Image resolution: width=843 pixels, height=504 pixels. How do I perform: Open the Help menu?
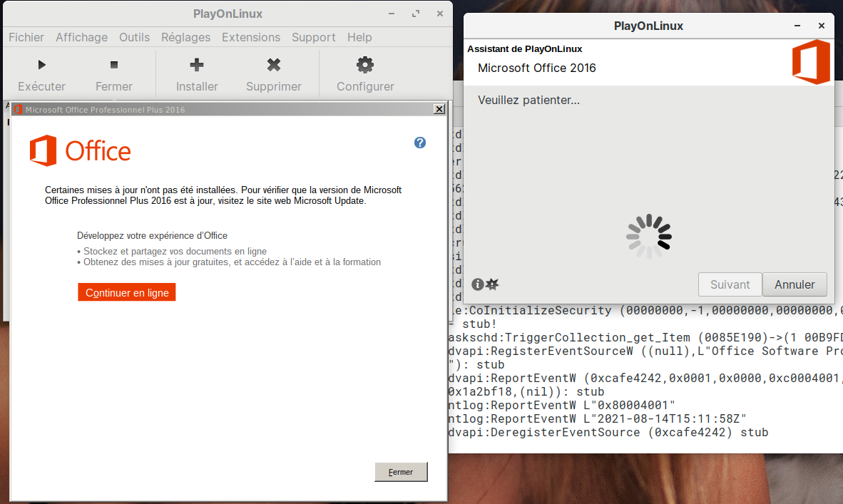click(x=359, y=37)
